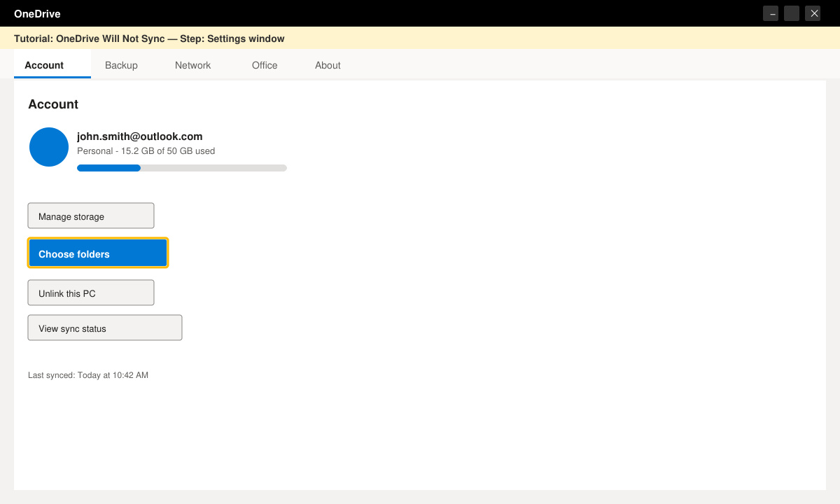Click Unlink this PC
840x504 pixels.
(x=91, y=293)
